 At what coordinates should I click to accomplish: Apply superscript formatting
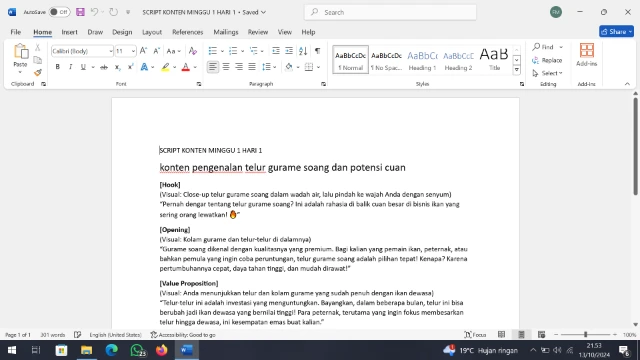click(x=130, y=67)
